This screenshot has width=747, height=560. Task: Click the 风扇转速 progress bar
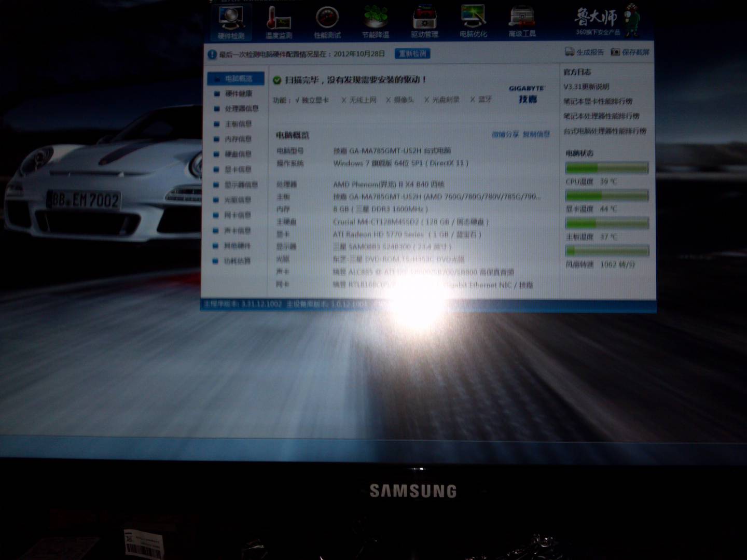(x=607, y=251)
